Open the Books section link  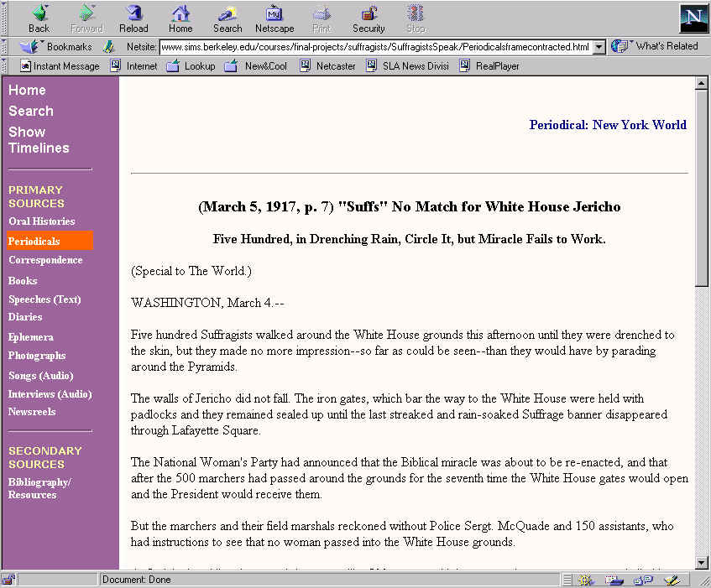(x=23, y=280)
